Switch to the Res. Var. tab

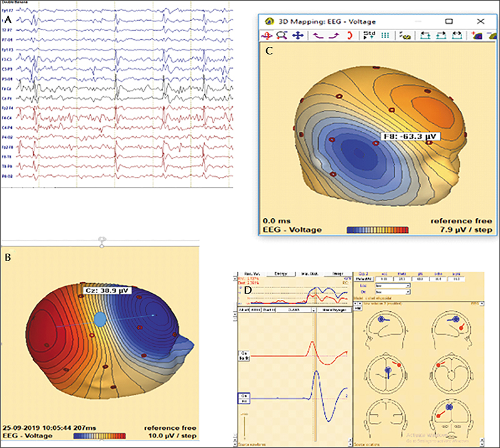(252, 274)
